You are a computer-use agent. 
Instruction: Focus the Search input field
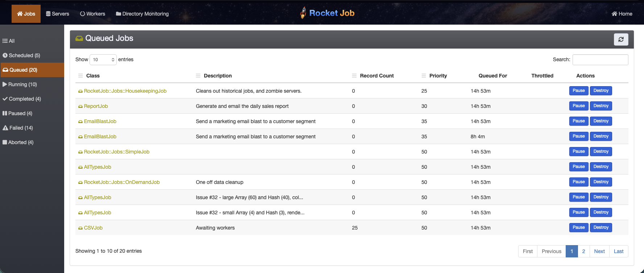[600, 60]
